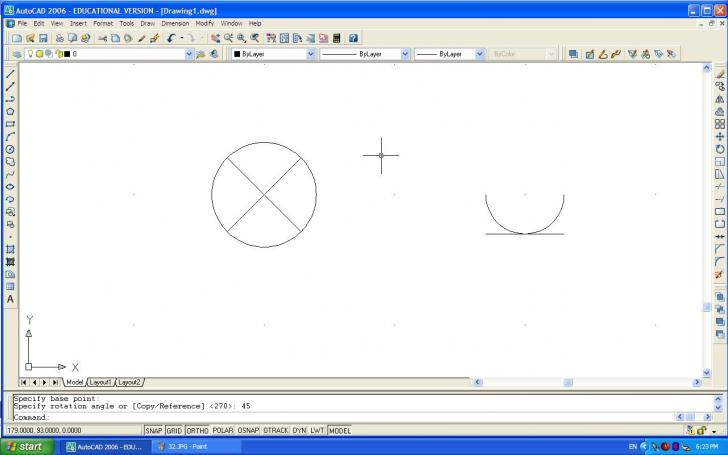Toggle ORTHO mode in status bar
This screenshot has height=455, width=728.
pos(197,430)
